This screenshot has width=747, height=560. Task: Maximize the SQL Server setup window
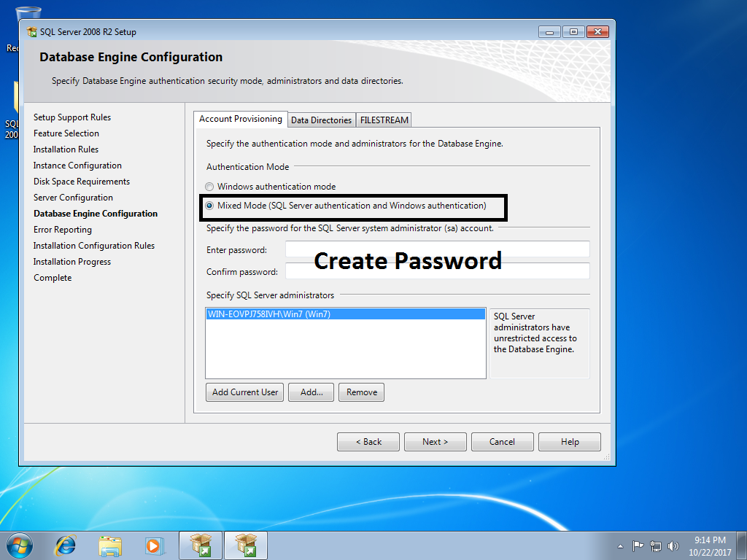click(x=573, y=32)
